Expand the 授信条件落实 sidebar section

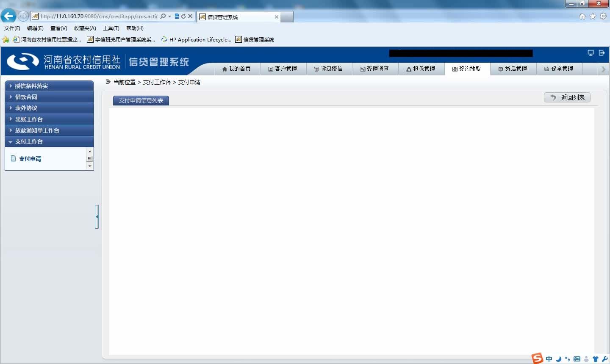[49, 85]
